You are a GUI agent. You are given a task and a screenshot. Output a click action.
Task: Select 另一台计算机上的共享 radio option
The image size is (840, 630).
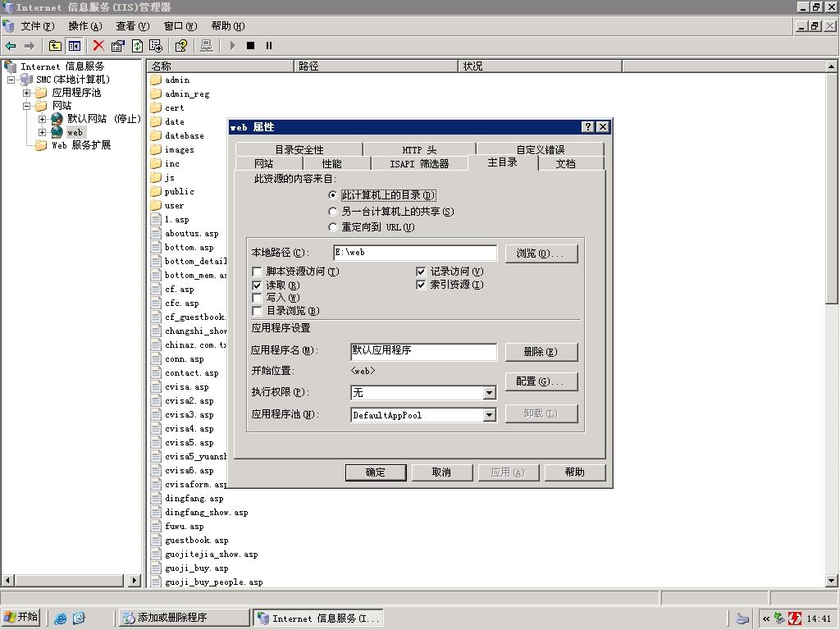(x=333, y=211)
